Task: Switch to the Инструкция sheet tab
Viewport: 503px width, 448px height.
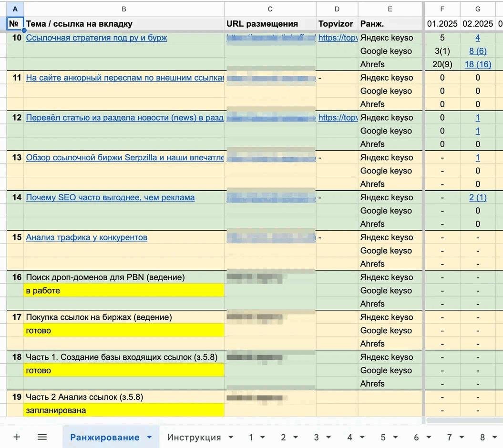Action: pyautogui.click(x=194, y=438)
